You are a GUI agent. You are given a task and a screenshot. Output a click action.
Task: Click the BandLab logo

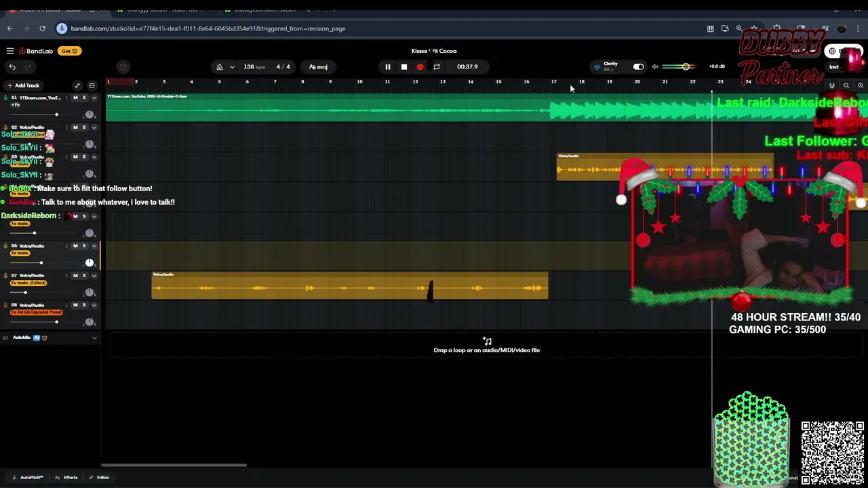coord(36,51)
